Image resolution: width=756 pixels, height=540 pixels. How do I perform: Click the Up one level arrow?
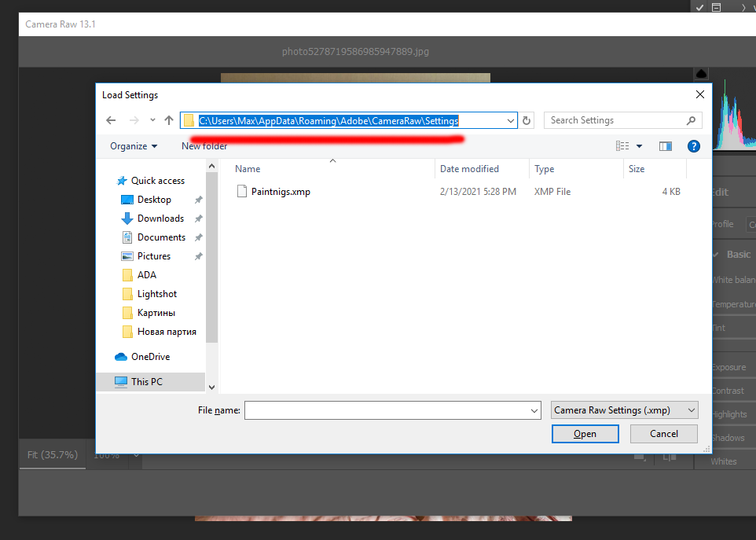pyautogui.click(x=169, y=120)
